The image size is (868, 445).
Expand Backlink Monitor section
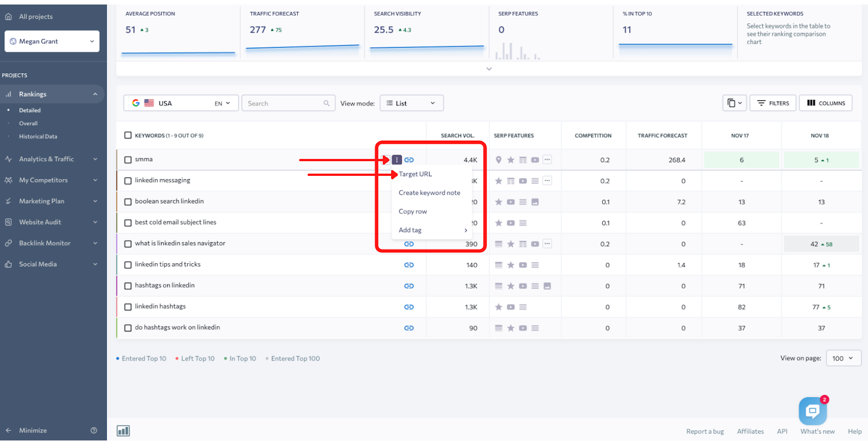(52, 243)
